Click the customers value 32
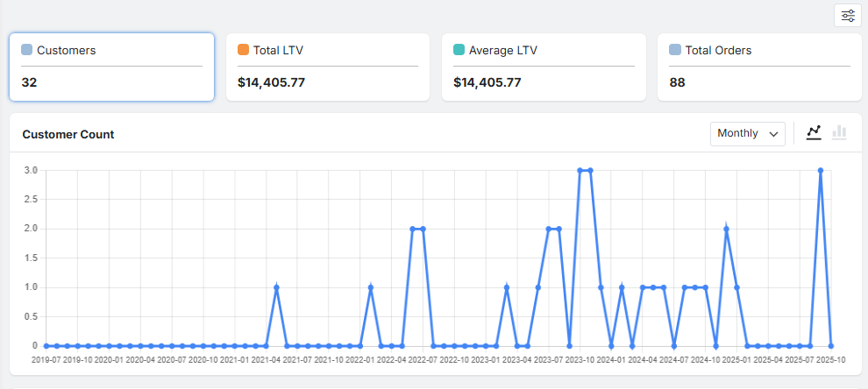This screenshot has height=389, width=868. 29,82
